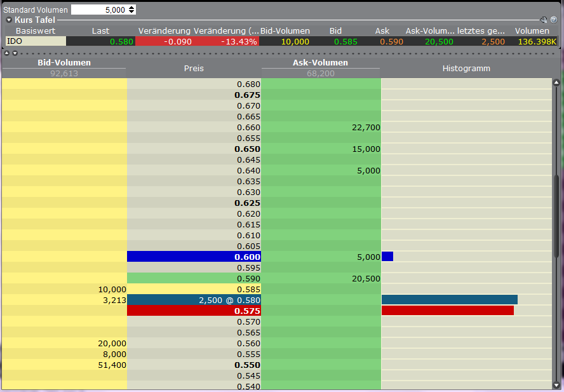
Task: Click the red -13.43% change cell
Action: (x=239, y=42)
